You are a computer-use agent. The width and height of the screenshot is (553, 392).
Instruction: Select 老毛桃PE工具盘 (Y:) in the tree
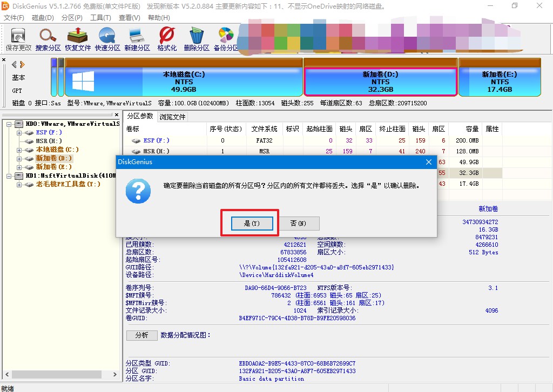(x=68, y=184)
